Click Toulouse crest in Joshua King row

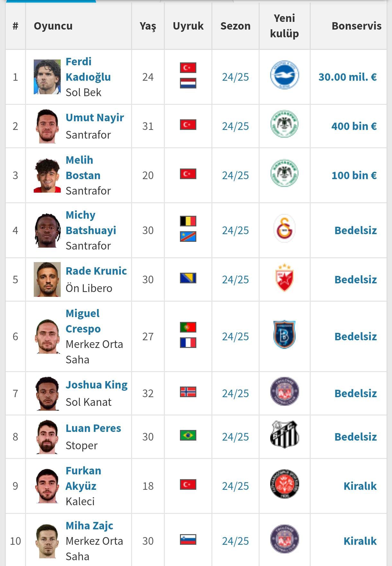coord(284,391)
